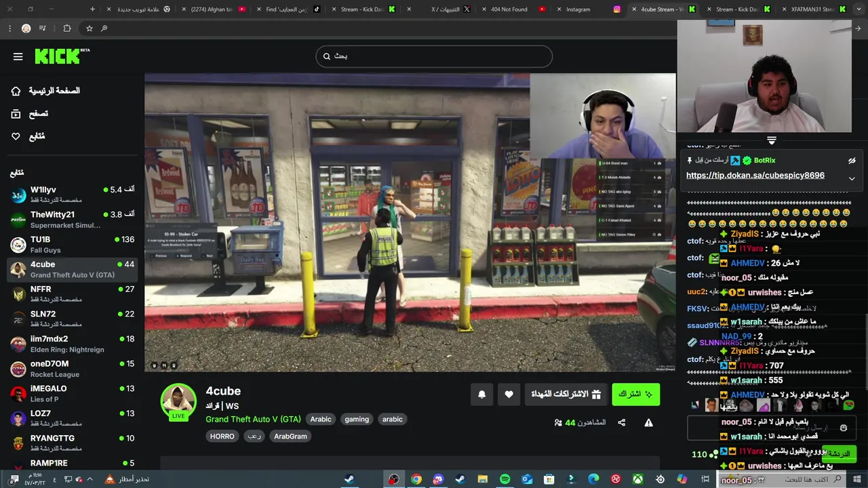Click the video player area

[410, 222]
